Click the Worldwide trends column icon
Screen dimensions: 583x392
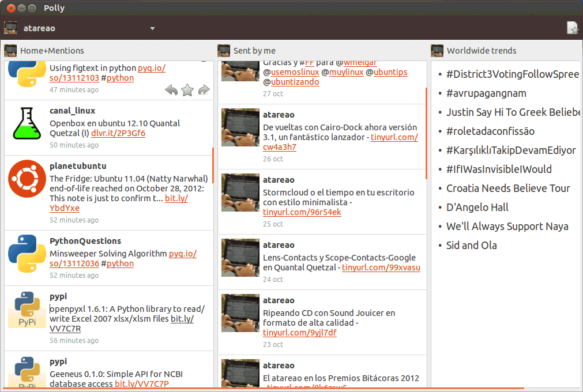click(437, 51)
